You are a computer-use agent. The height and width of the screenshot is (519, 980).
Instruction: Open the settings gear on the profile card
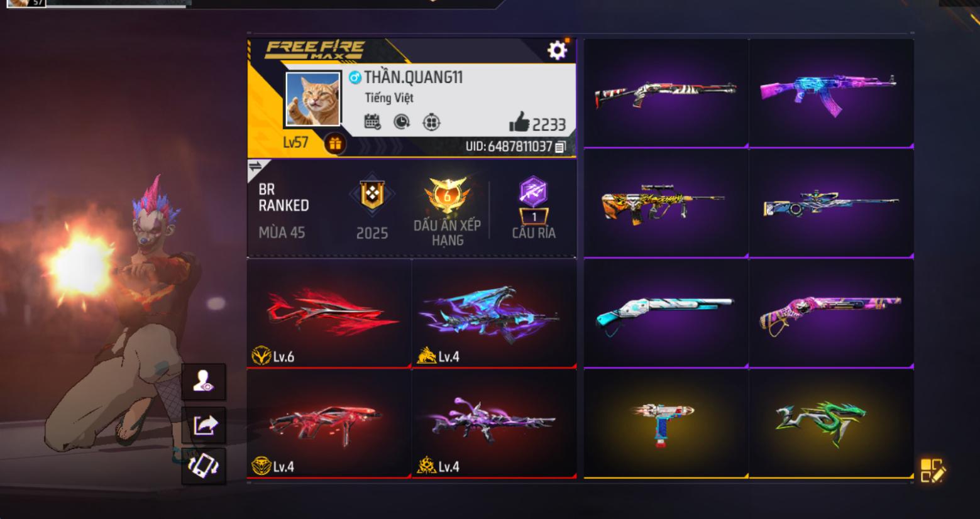(x=557, y=50)
